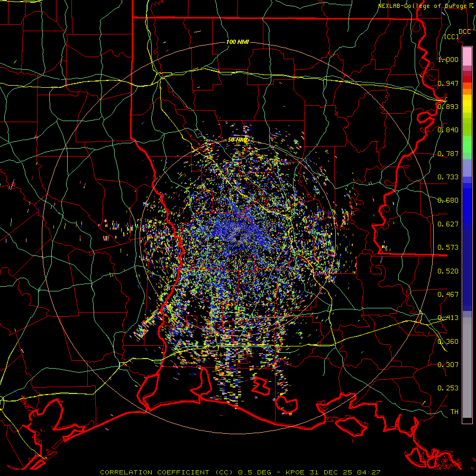Click the TH threshold label
Viewport: 476px width, 476px height.
454,412
